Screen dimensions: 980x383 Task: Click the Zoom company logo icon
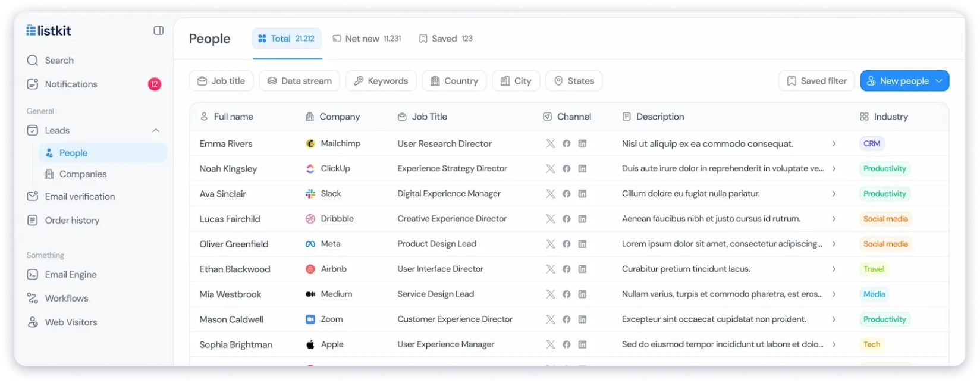[x=310, y=319]
